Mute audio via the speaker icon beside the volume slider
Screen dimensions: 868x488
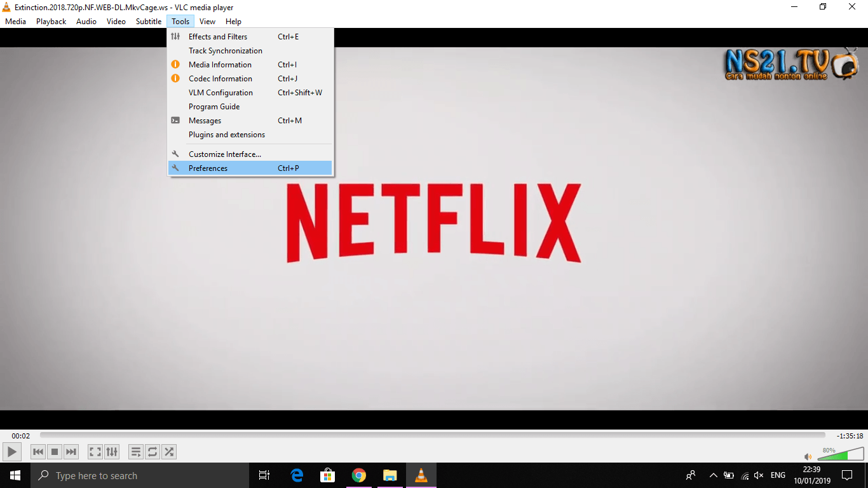coord(808,456)
